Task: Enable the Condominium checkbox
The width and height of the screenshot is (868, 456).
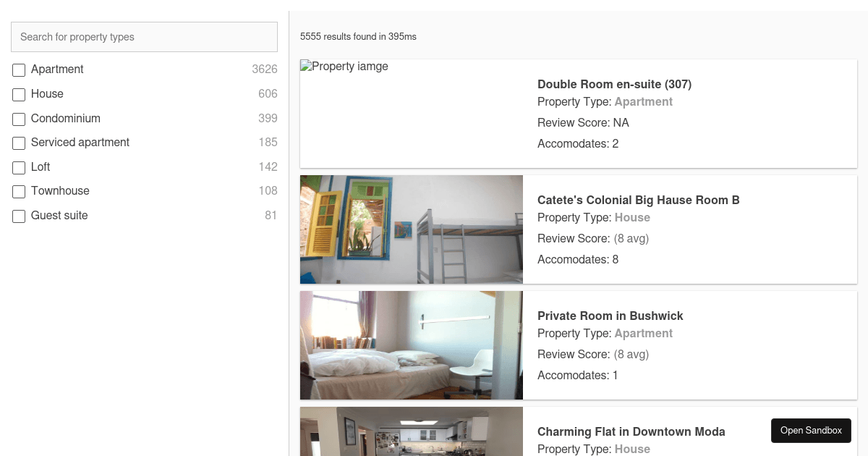Action: (19, 119)
